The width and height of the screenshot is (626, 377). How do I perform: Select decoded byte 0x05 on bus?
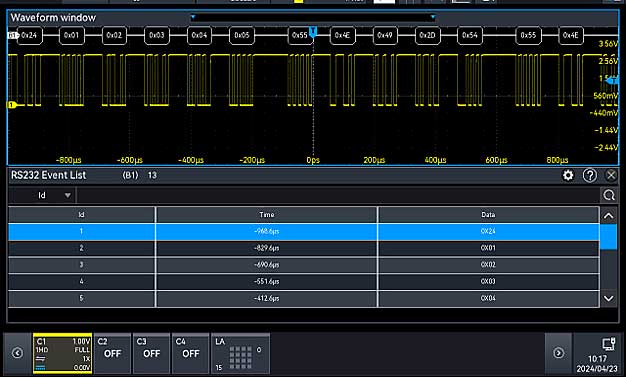(x=242, y=35)
